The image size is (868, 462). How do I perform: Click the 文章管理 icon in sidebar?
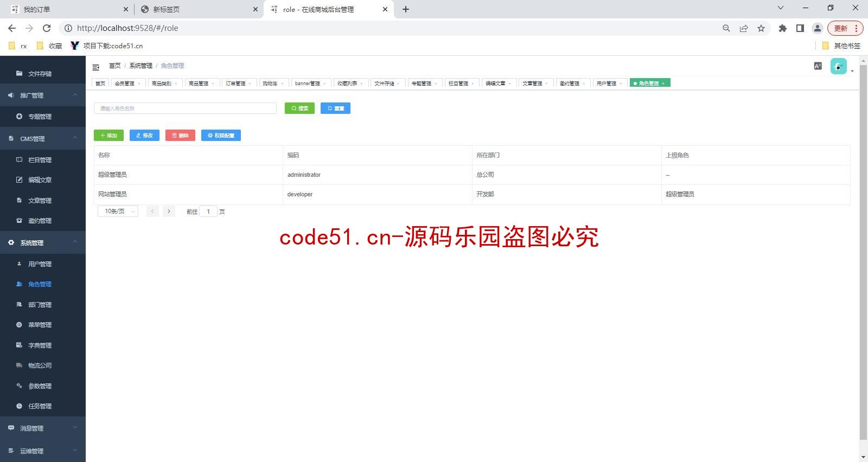(19, 201)
